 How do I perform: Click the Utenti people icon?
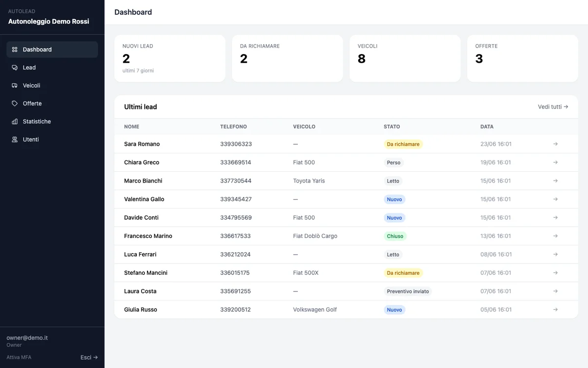[x=15, y=139]
